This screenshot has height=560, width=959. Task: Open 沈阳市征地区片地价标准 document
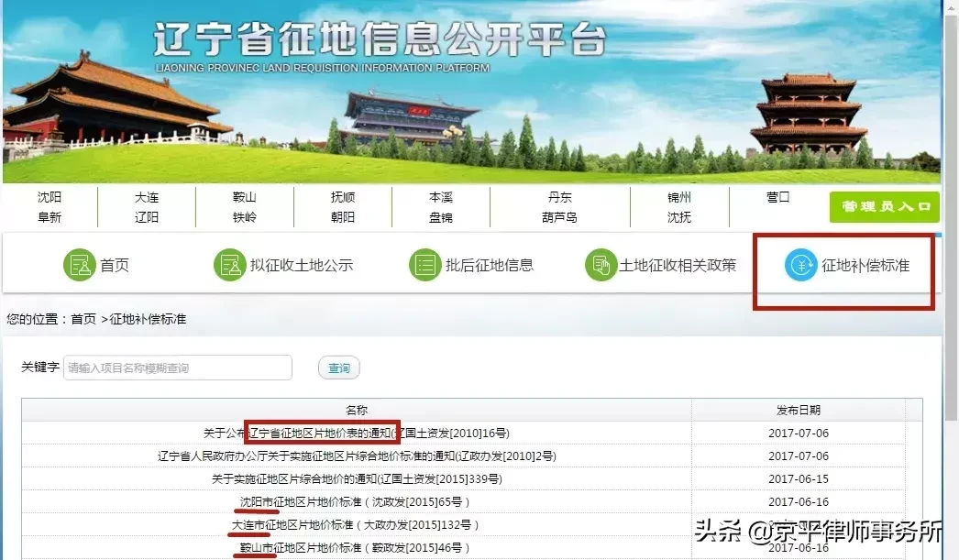[353, 501]
